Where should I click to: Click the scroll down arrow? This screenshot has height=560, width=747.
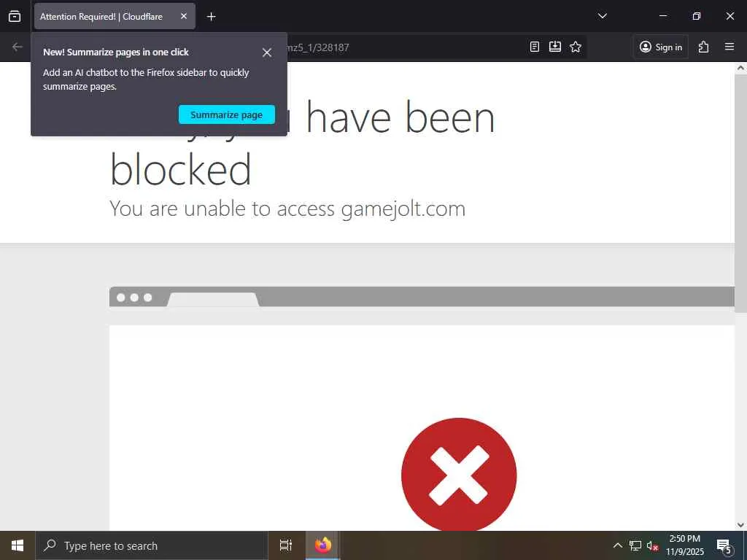point(740,525)
